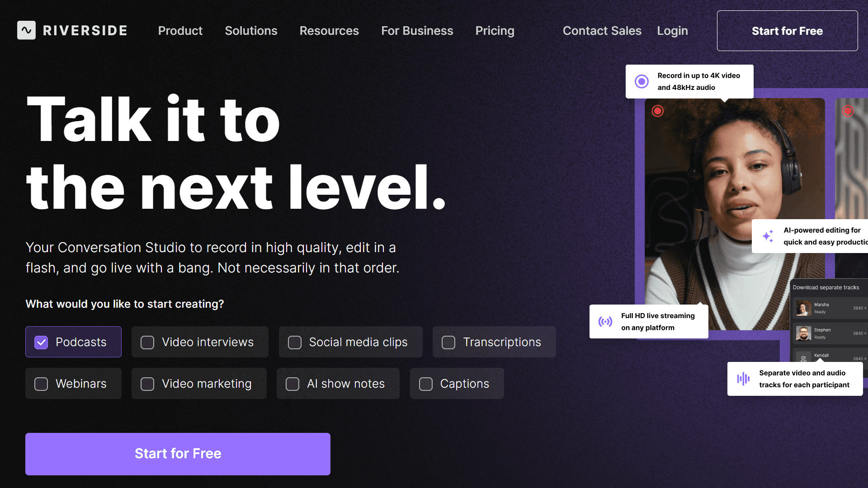Uncheck the Podcasts checkbox
Image resolution: width=868 pixels, height=488 pixels.
pos(41,343)
